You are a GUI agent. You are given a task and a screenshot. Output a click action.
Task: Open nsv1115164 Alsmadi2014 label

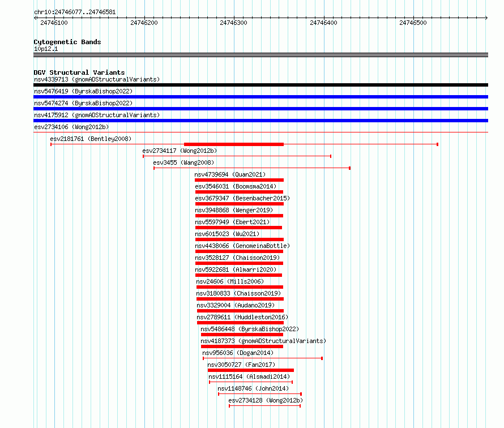tap(249, 376)
